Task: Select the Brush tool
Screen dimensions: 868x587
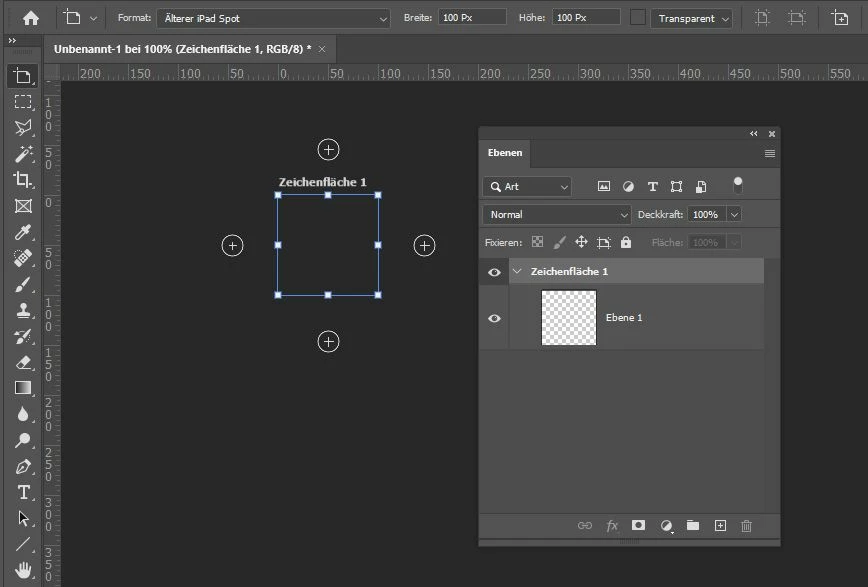Action: coord(23,285)
